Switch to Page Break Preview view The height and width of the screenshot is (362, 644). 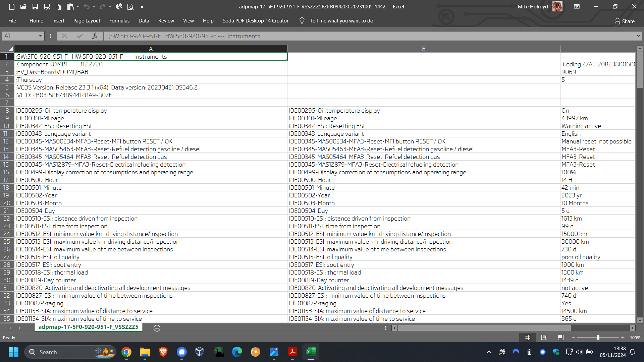coord(561,338)
